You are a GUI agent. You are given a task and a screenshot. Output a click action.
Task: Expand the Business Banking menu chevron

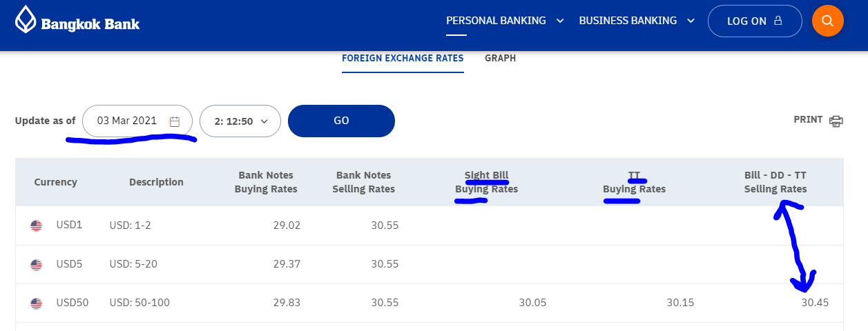coord(691,21)
